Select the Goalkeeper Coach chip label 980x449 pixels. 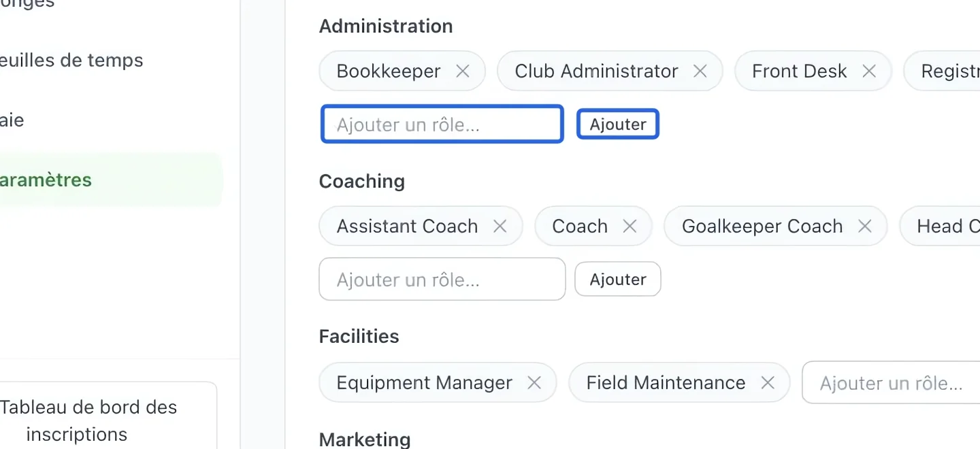point(762,226)
